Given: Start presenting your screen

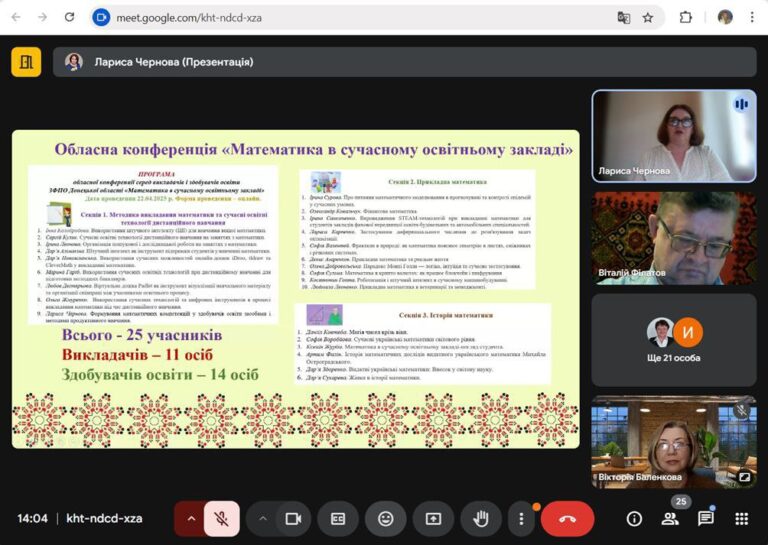Looking at the screenshot, I should coord(433,519).
